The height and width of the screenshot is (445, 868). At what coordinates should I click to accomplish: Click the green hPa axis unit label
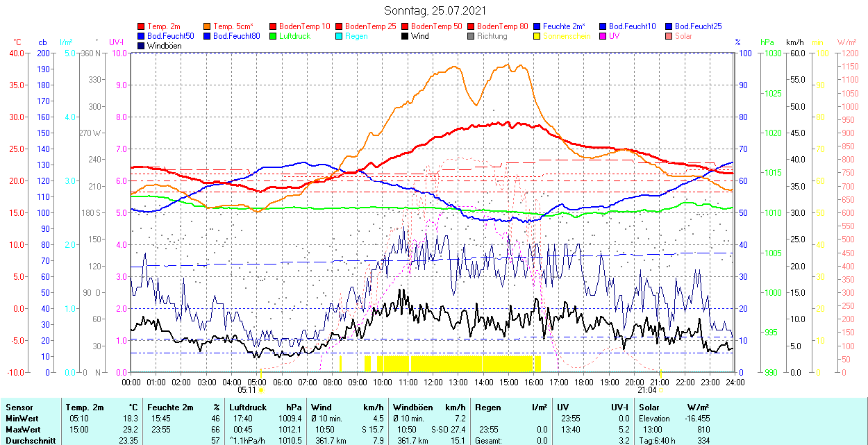[767, 42]
